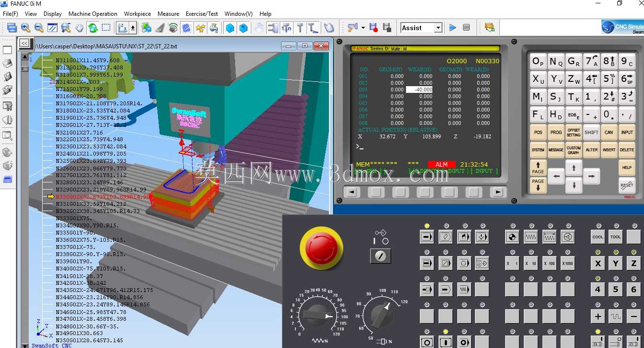Screen dimensions: 644x348
Task: Click the INPUT key on keypad
Action: [x=627, y=133]
